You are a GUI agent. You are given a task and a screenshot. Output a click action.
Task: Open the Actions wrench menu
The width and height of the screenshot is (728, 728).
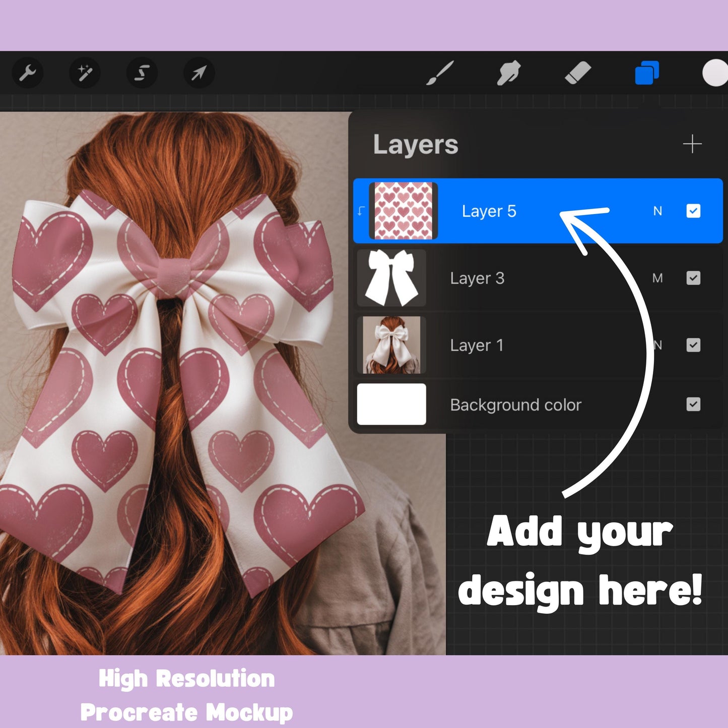(28, 73)
